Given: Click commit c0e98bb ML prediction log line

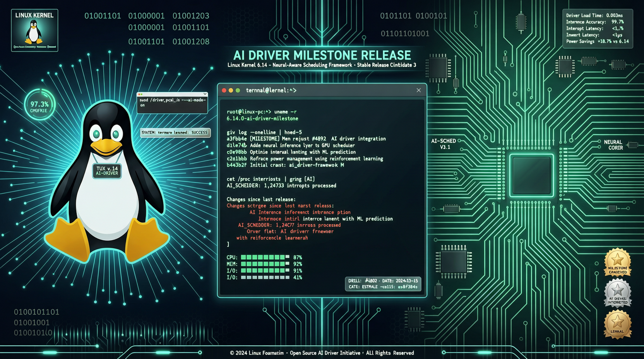Looking at the screenshot, I should coord(291,152).
